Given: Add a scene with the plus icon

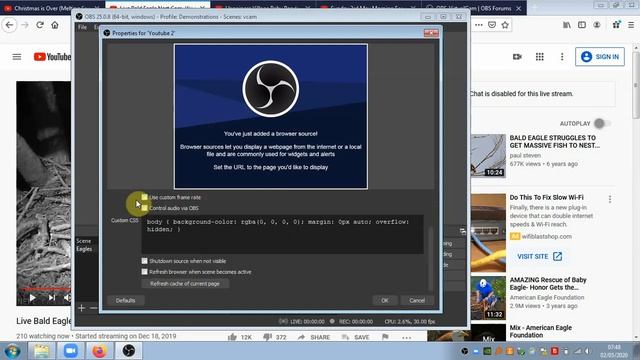Looking at the screenshot, I should [81, 308].
